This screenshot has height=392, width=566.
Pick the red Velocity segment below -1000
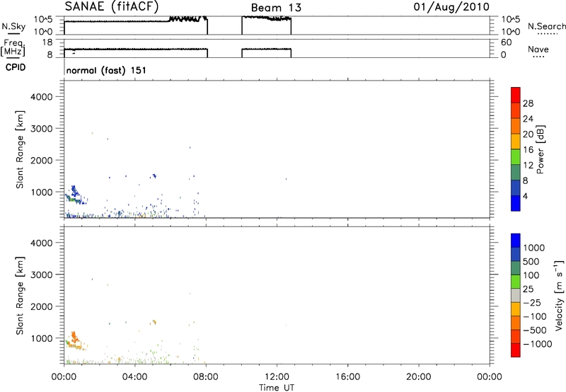[516, 350]
